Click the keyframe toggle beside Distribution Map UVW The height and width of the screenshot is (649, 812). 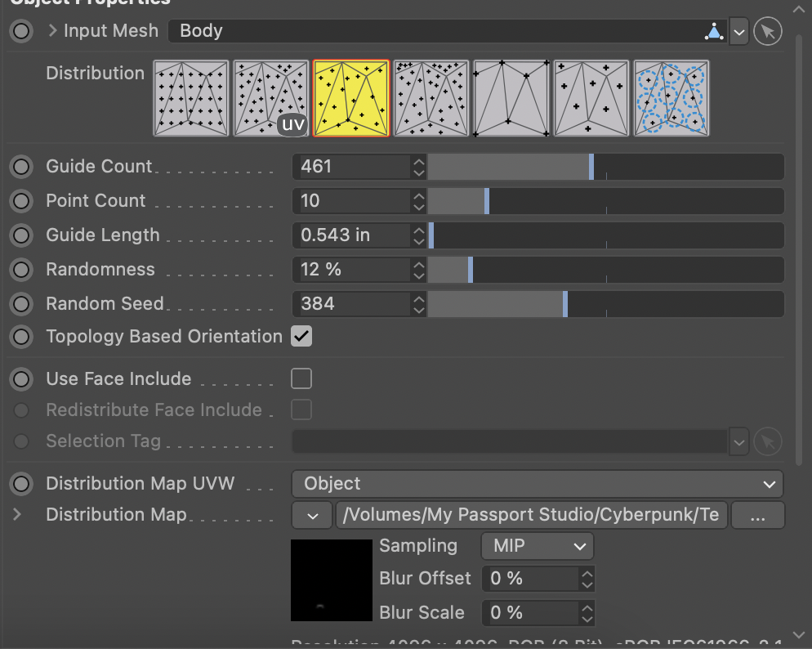click(21, 484)
